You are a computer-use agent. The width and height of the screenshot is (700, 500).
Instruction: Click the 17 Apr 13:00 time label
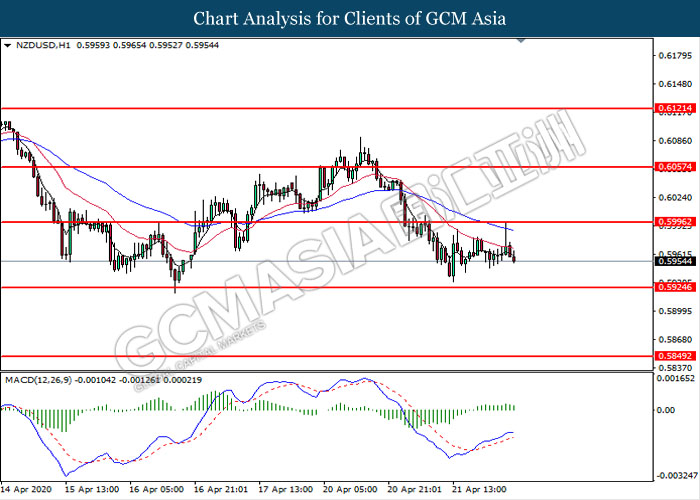[x=286, y=491]
